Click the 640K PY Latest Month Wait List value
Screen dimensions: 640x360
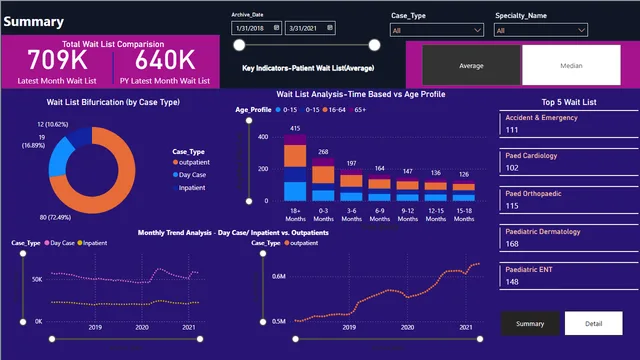(165, 60)
